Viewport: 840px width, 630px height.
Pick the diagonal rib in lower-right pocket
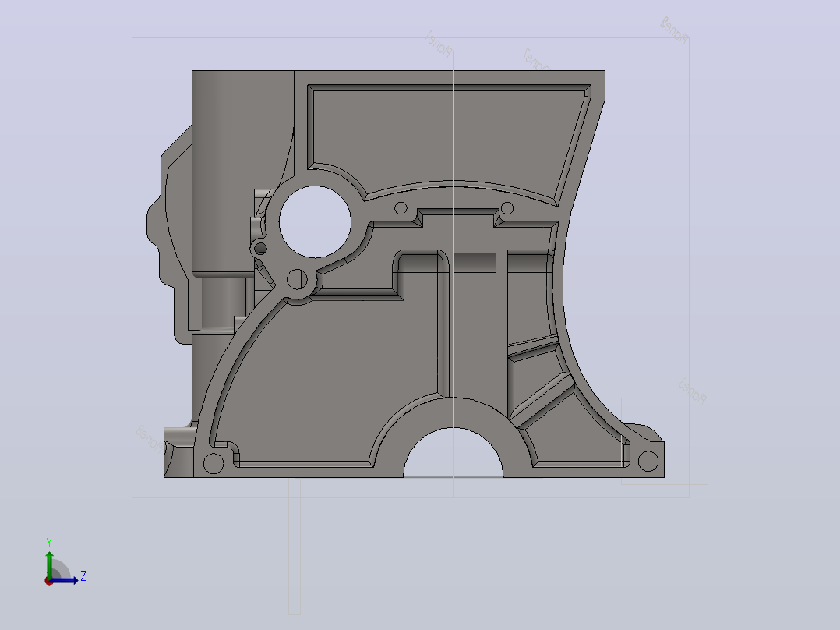[542, 402]
